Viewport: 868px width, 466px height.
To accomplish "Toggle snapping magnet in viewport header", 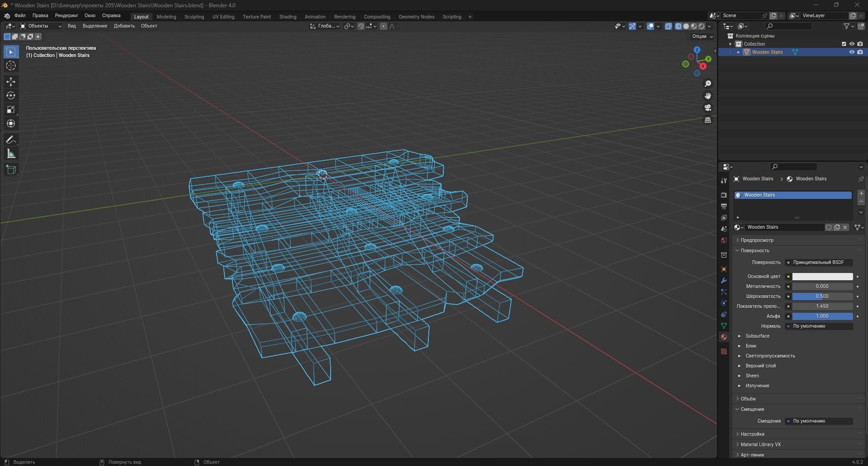I will pos(361,26).
